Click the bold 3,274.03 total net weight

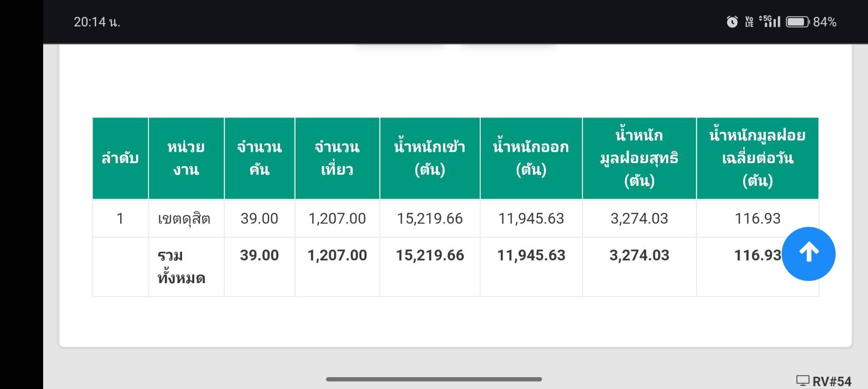coord(639,255)
